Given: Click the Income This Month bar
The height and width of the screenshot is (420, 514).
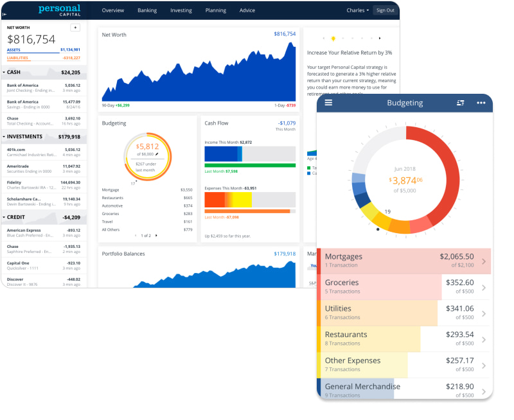Looking at the screenshot, I should pos(250,153).
